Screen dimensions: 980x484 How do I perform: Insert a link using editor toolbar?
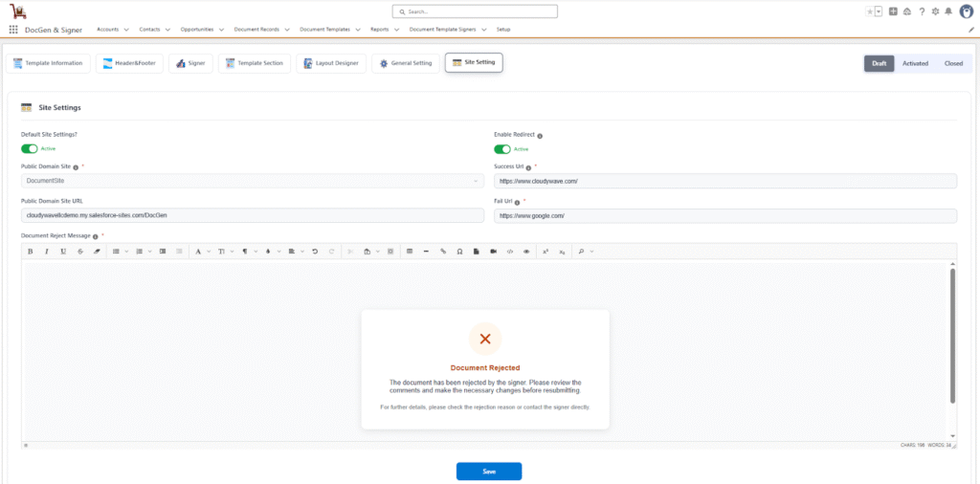coord(442,252)
